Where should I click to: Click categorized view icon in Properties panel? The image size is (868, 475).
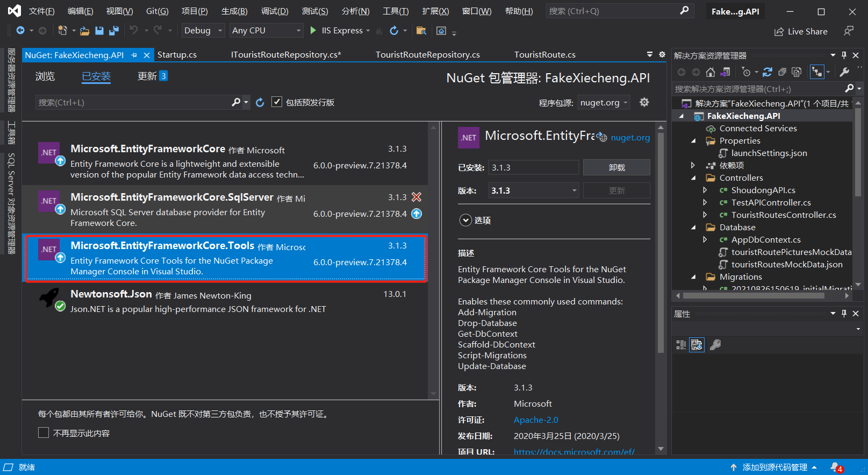coord(681,345)
